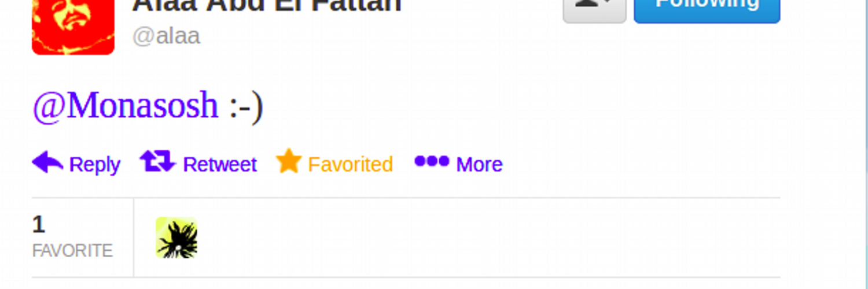Screen dimensions: 868x289
Task: Click the divider line below tweet actions
Action: click(406, 198)
